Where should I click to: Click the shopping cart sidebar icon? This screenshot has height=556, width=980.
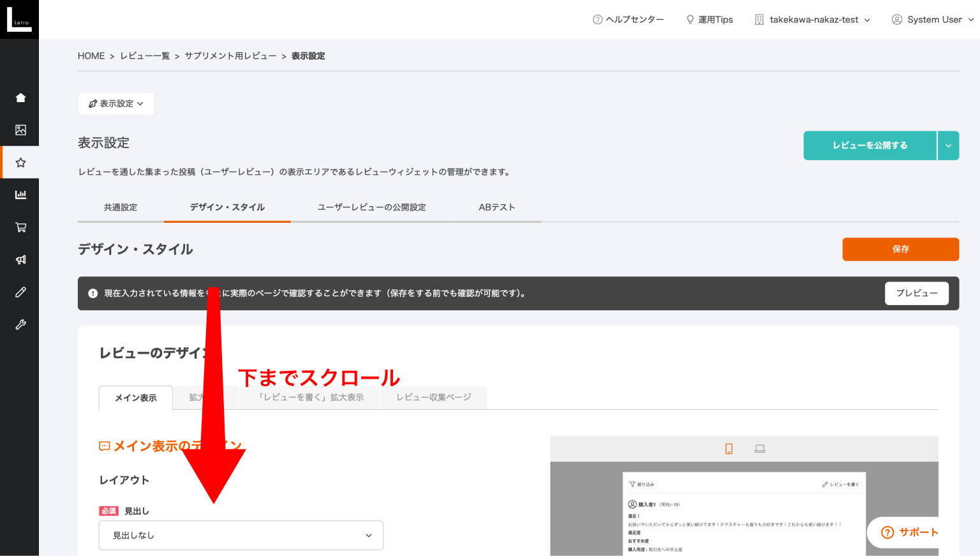20,227
